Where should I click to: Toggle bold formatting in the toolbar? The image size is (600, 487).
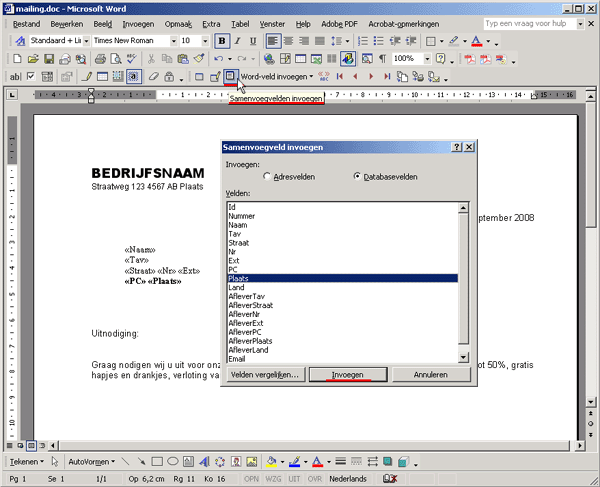pyautogui.click(x=222, y=41)
